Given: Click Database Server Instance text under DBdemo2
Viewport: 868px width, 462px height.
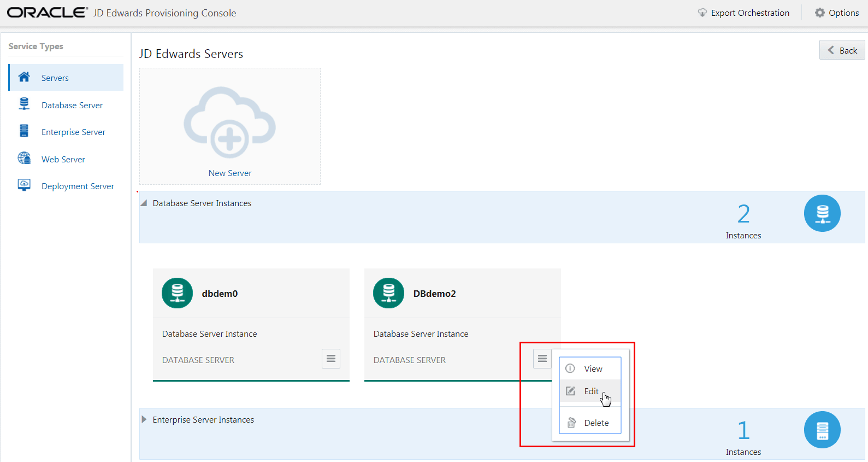Looking at the screenshot, I should tap(421, 334).
